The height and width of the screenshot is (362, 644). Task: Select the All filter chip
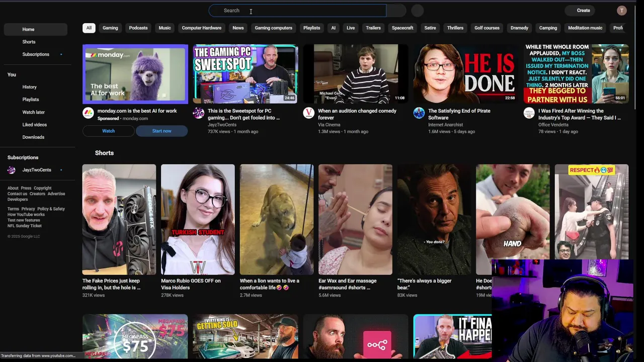tap(89, 28)
